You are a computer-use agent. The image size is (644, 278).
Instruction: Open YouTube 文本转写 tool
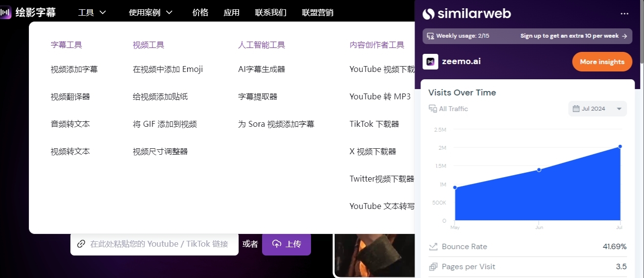point(382,207)
